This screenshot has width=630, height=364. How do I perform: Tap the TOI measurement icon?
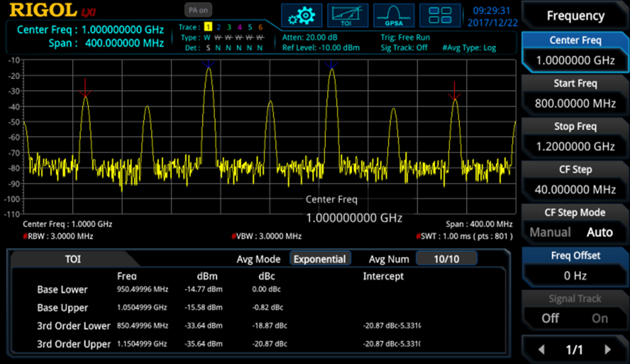click(347, 15)
